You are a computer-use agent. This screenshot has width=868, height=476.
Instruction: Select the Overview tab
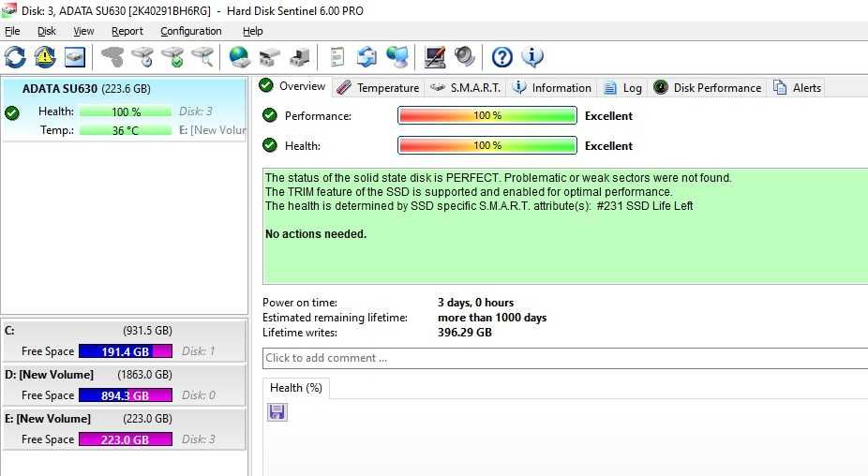coord(292,86)
